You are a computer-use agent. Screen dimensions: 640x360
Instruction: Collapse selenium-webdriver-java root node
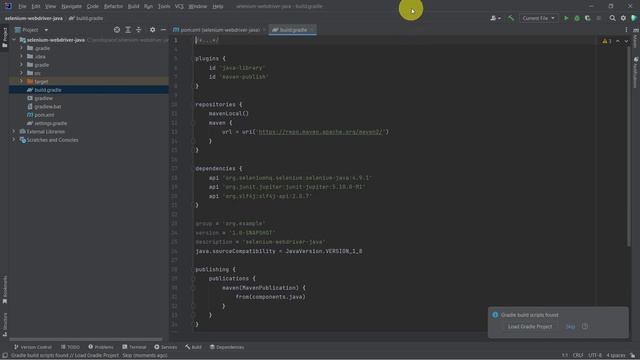13,40
